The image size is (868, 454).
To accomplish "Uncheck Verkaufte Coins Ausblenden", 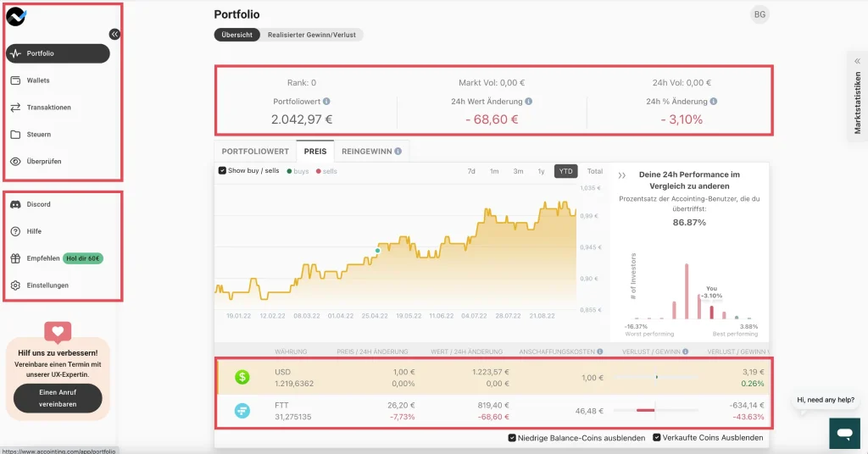I will [x=656, y=438].
